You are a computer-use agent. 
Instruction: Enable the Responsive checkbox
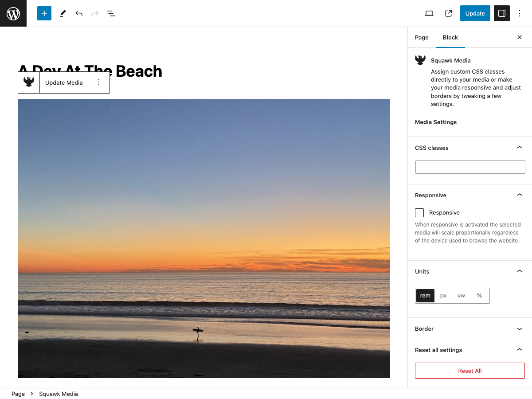(x=419, y=213)
